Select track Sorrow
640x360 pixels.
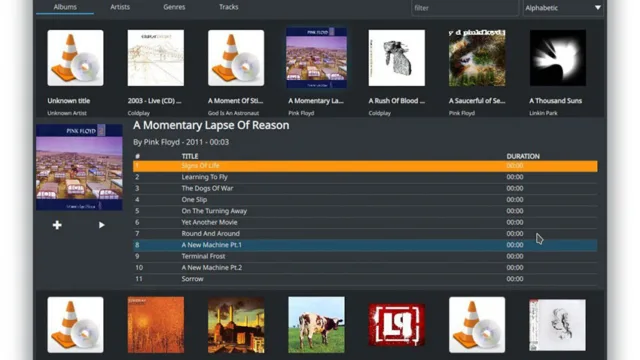[x=365, y=279]
